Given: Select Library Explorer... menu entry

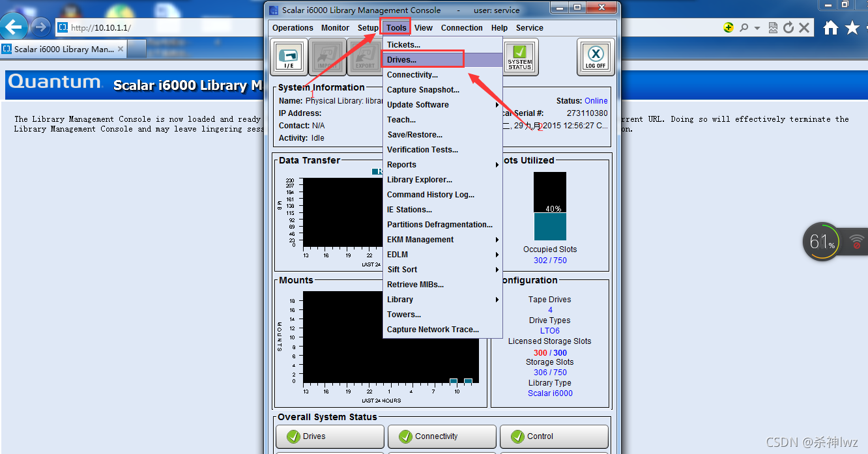Looking at the screenshot, I should point(442,180).
